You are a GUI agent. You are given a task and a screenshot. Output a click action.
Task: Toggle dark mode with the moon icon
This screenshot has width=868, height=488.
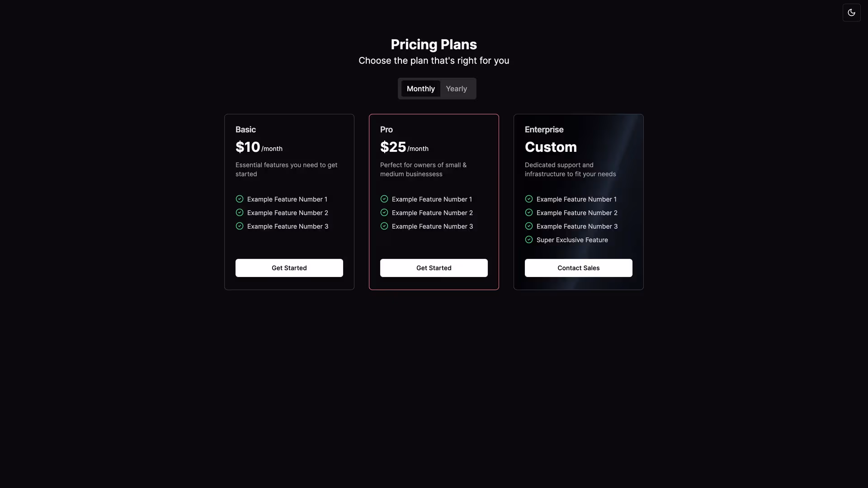coord(852,12)
